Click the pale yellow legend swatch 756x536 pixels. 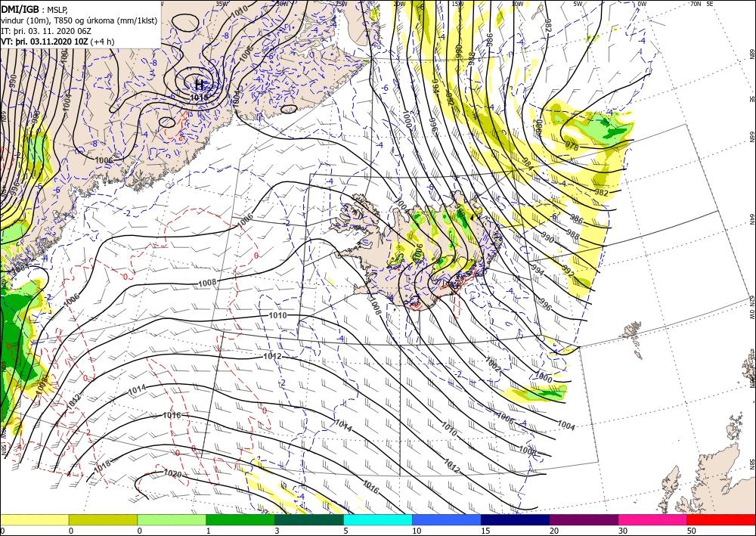(x=34, y=519)
